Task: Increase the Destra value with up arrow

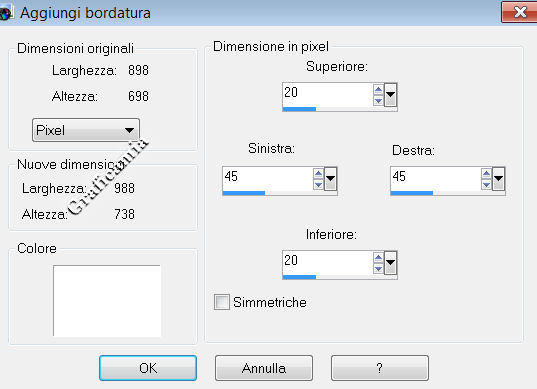Action: [x=486, y=174]
